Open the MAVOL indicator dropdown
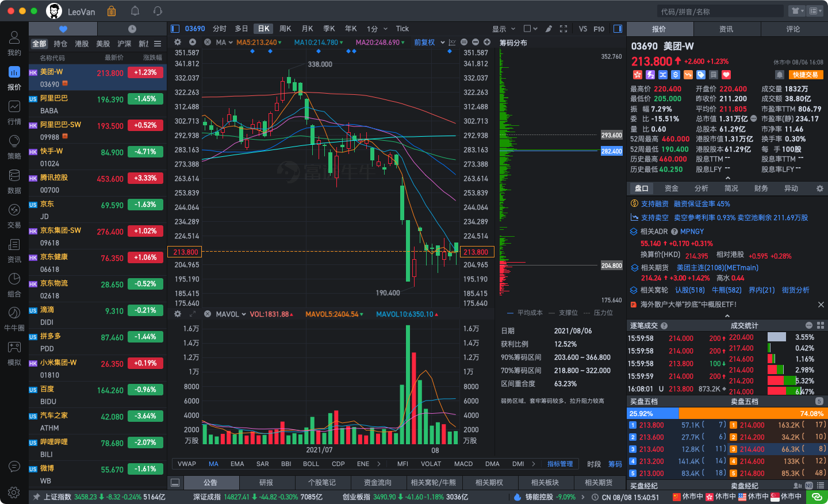Screen dimensions: 828x504 tap(231, 314)
